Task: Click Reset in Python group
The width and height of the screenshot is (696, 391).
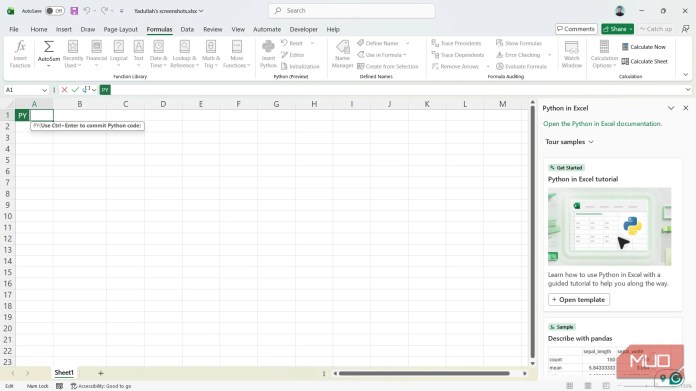Action: pyautogui.click(x=292, y=43)
